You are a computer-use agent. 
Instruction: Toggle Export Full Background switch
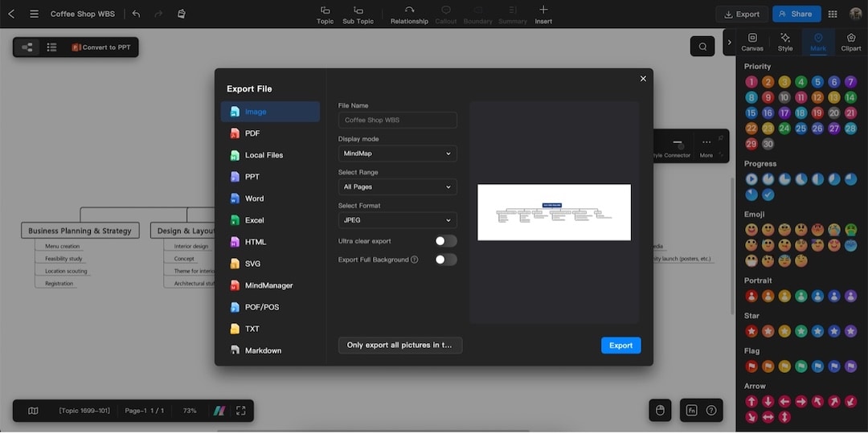click(x=445, y=259)
